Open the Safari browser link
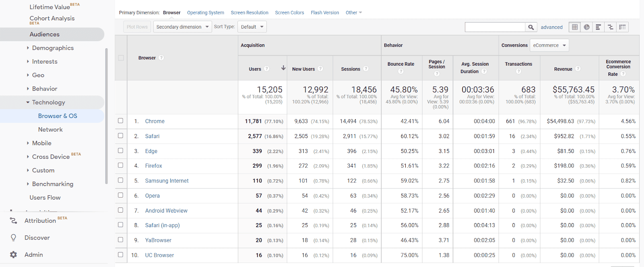644x267 pixels. coord(152,136)
